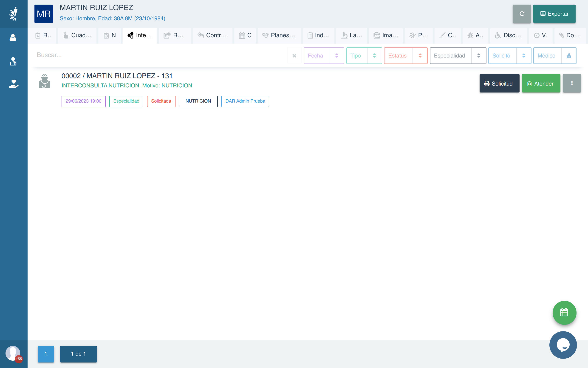Click the MR patient initials avatar
588x368 pixels.
[43, 14]
